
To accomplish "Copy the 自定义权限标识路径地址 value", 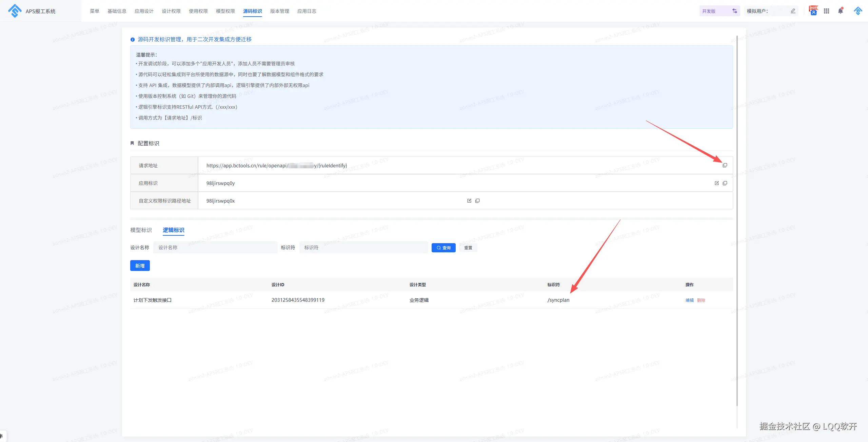I will 477,201.
